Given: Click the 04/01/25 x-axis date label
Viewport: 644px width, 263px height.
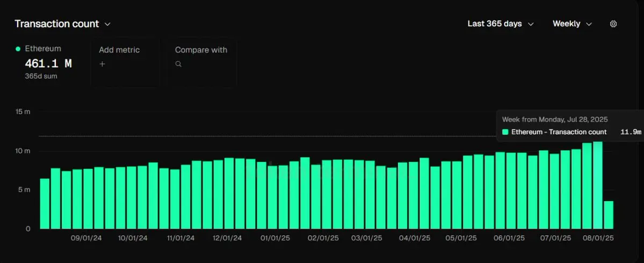Looking at the screenshot, I should pyautogui.click(x=415, y=238).
